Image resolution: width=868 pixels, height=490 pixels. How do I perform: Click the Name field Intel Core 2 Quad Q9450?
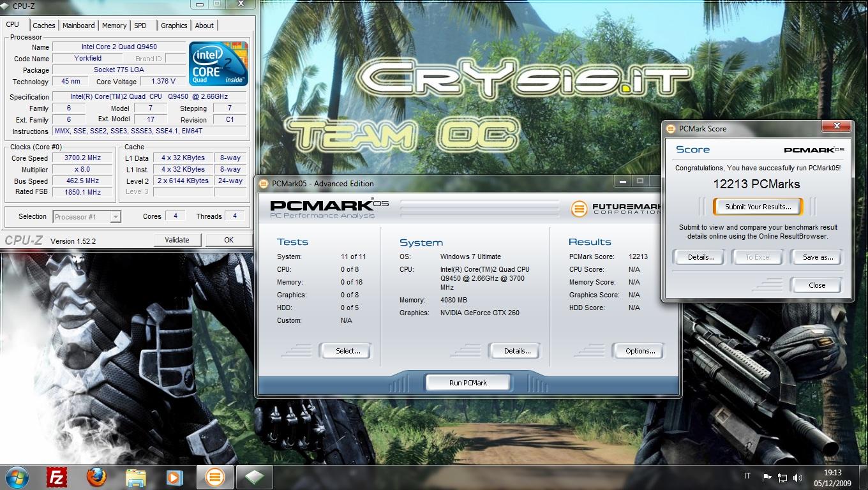coord(119,47)
